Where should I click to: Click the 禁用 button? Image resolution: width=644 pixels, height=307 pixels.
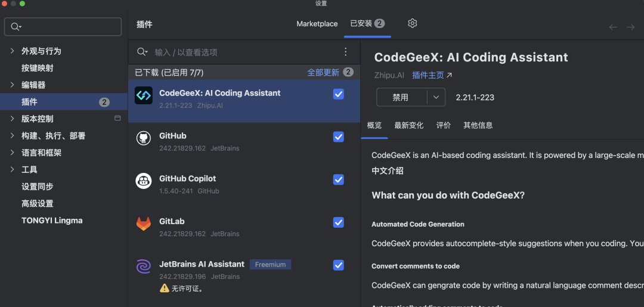(402, 97)
